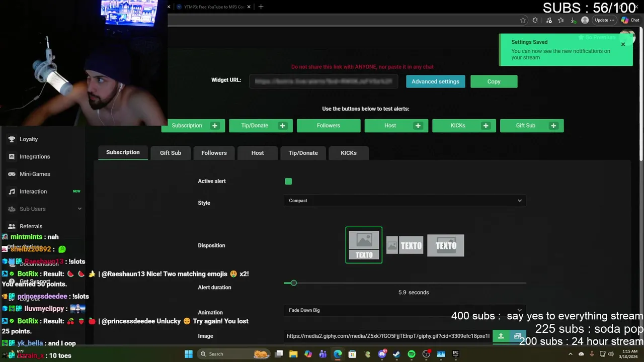Open browser extensions puzzle icon
Image resolution: width=644 pixels, height=362 pixels.
[x=535, y=20]
